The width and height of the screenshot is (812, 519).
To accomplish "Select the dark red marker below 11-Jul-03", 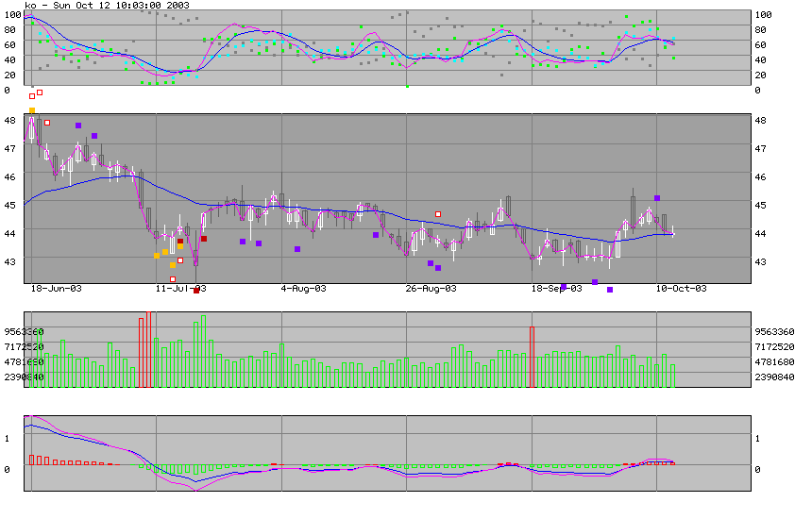I will tap(196, 291).
